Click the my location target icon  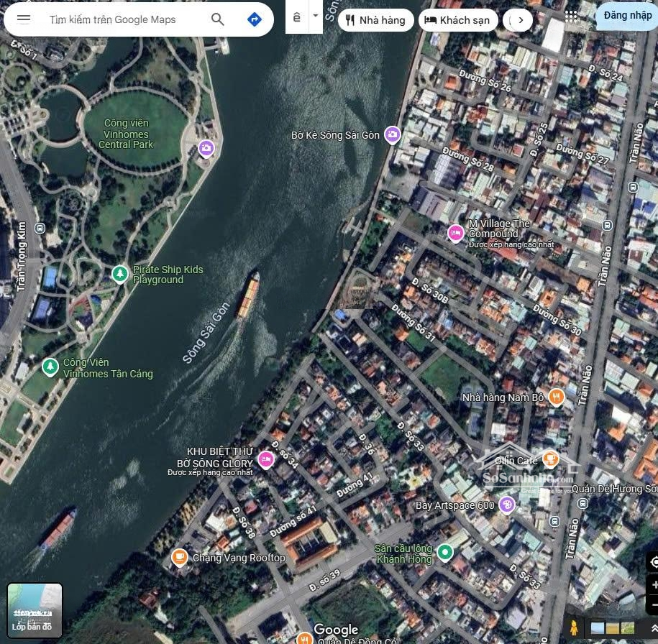click(653, 561)
